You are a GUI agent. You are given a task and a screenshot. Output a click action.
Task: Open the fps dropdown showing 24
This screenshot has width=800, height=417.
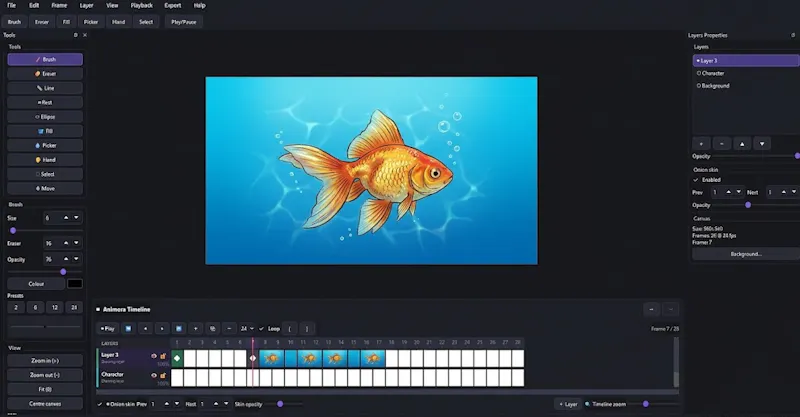point(247,329)
